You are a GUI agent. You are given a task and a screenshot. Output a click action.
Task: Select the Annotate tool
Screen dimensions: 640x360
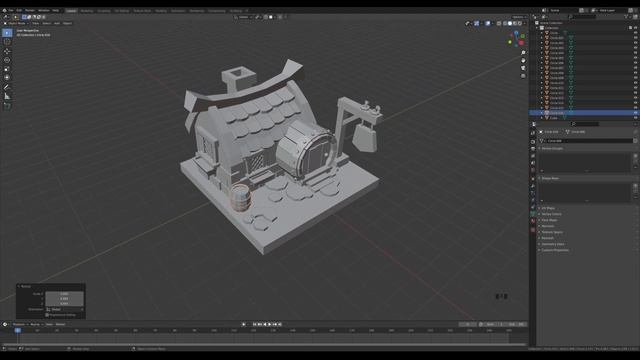[7, 87]
